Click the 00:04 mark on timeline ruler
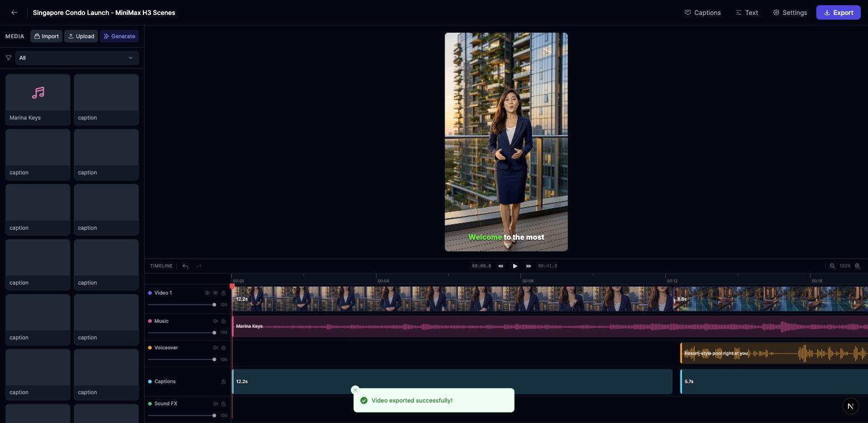Image resolution: width=868 pixels, height=423 pixels. pyautogui.click(x=383, y=281)
